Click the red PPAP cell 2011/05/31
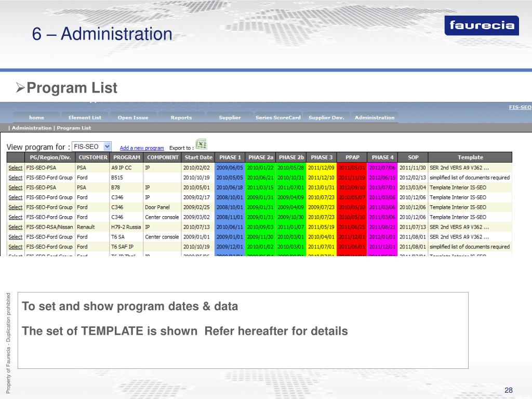The image size is (532, 399). pyautogui.click(x=352, y=168)
